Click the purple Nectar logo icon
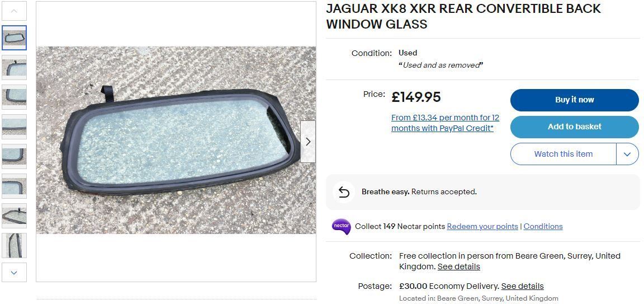 [342, 226]
